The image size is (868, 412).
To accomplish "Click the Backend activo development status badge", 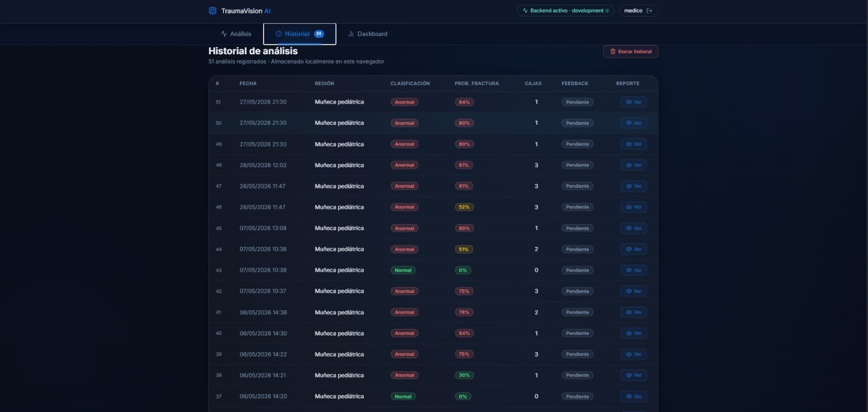I will coord(565,11).
